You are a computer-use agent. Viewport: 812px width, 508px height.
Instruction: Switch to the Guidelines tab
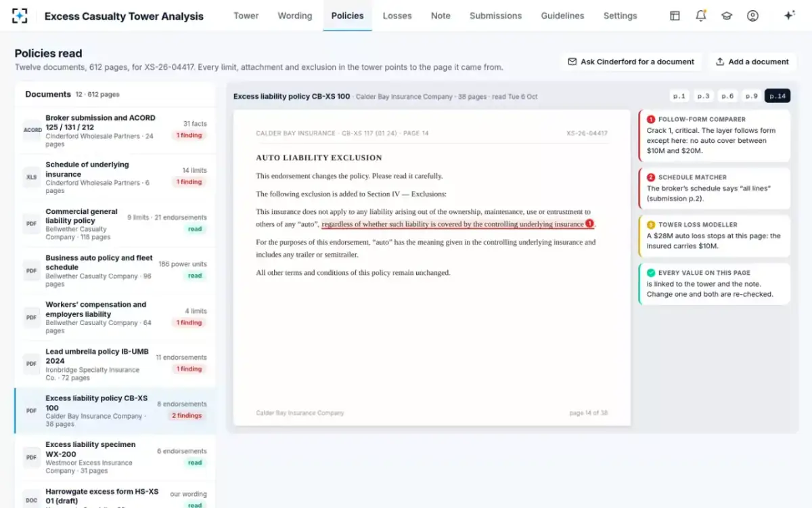pos(562,16)
